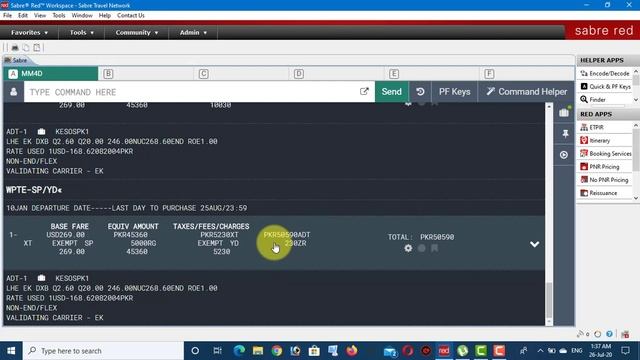Image resolution: width=640 pixels, height=360 pixels.
Task: Open the Favorites dropdown menu
Action: [x=29, y=32]
